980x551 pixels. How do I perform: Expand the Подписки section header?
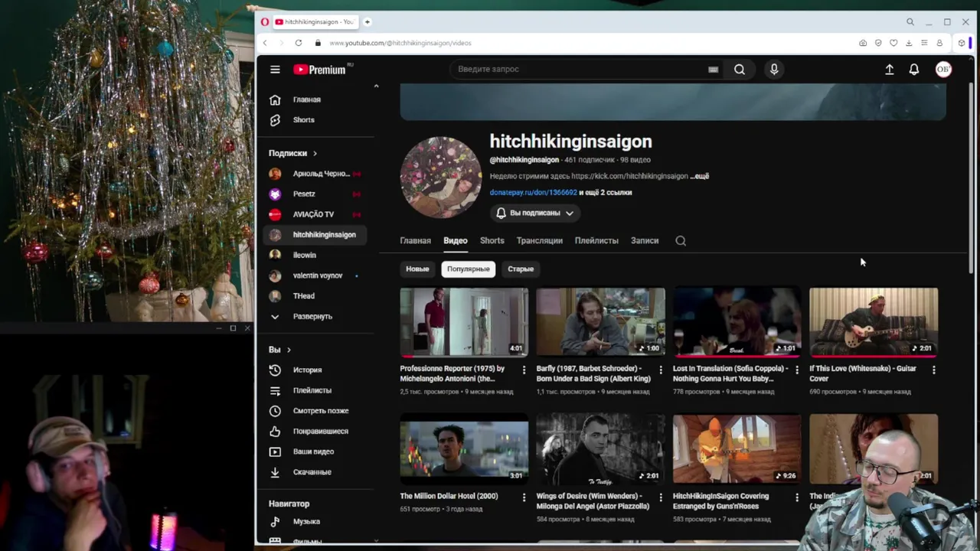coord(292,154)
